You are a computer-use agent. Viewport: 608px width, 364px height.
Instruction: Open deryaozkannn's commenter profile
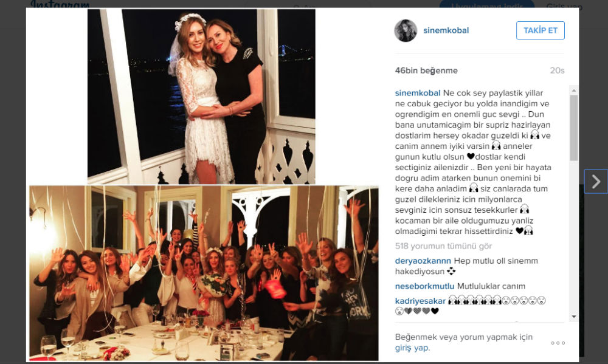click(x=423, y=261)
